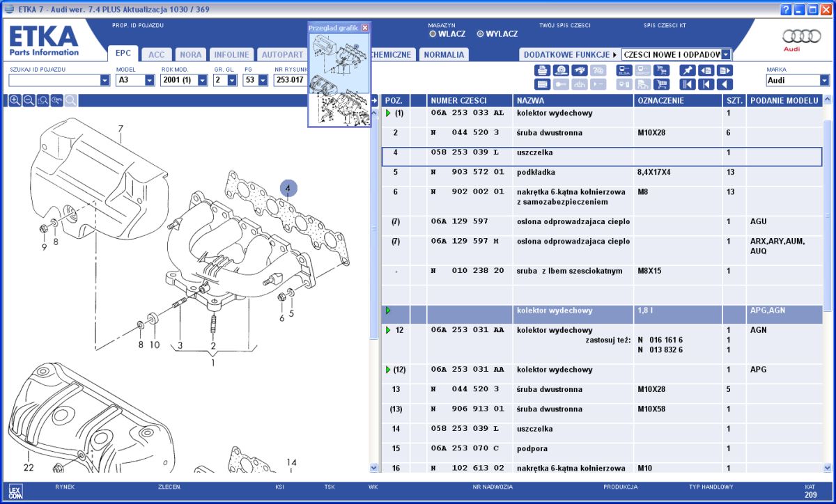
Task: Click green arrow on position (1) row
Action: tap(388, 113)
